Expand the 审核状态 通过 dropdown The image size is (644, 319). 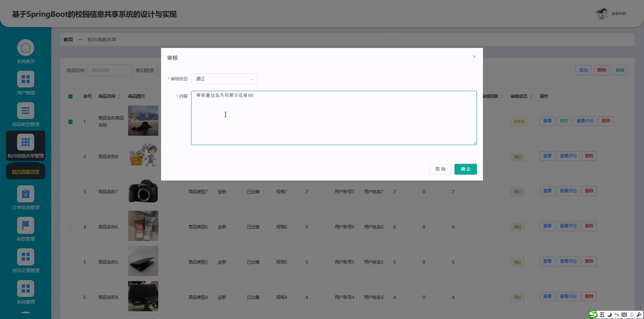(224, 79)
